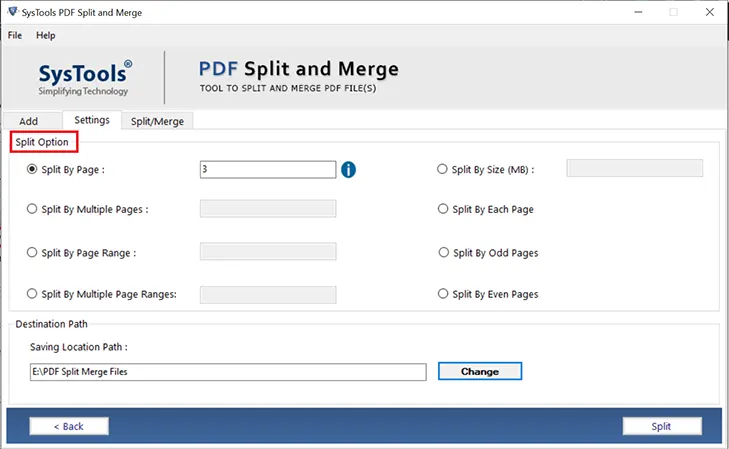
Task: Select Split By Multiple Pages option
Action: coord(32,209)
